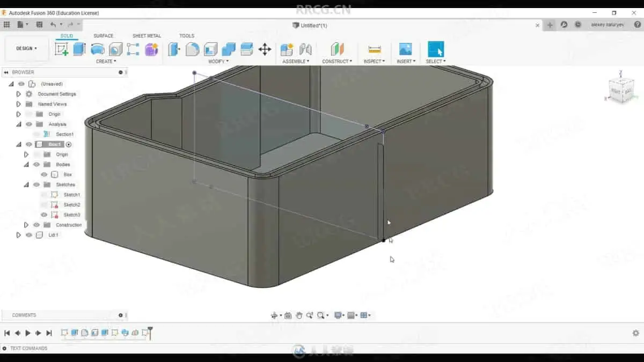Open the CREATE dropdown menu
Screen dimensions: 644x362
106,62
